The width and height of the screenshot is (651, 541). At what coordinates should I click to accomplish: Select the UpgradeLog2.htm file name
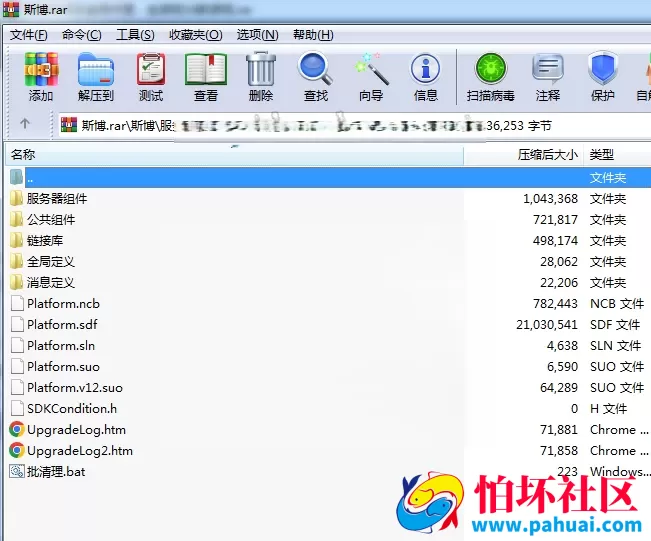point(80,451)
